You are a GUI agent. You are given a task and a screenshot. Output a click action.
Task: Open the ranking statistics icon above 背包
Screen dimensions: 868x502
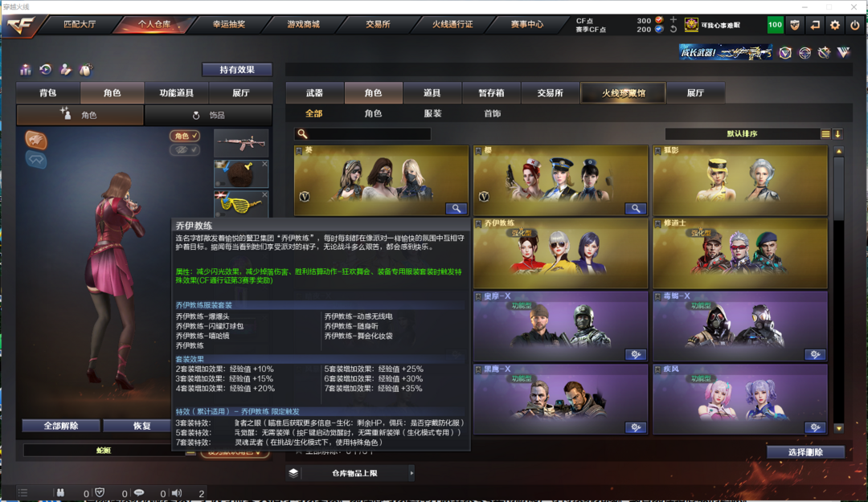(26, 69)
